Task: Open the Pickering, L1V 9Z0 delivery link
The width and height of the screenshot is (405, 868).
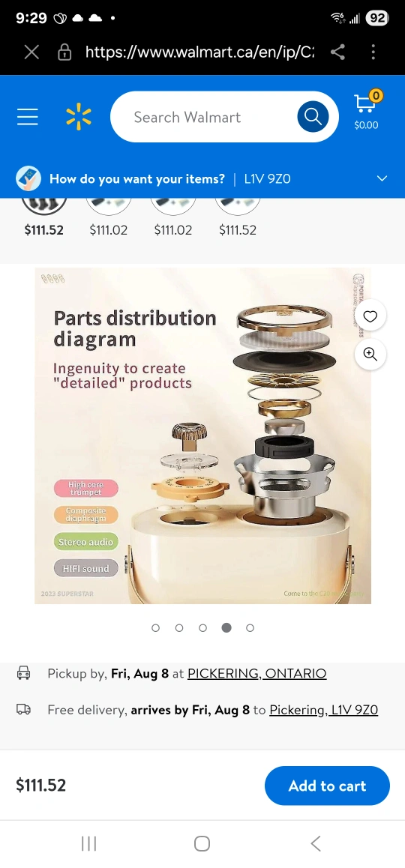Action: [323, 710]
